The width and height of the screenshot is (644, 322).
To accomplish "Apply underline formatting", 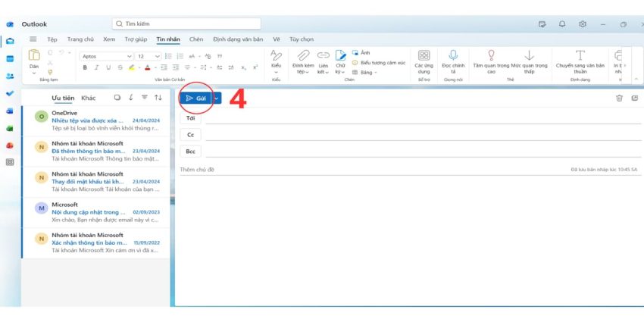I will (x=108, y=67).
